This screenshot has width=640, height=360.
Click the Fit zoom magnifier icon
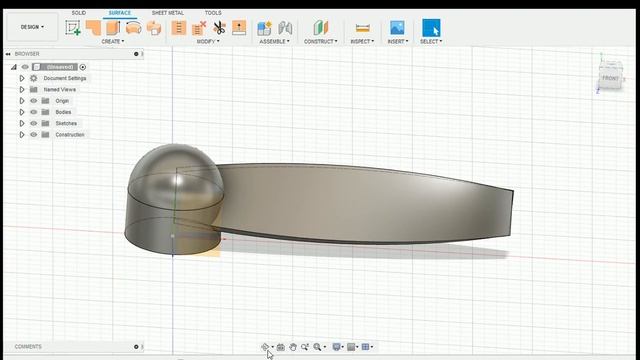pos(317,347)
